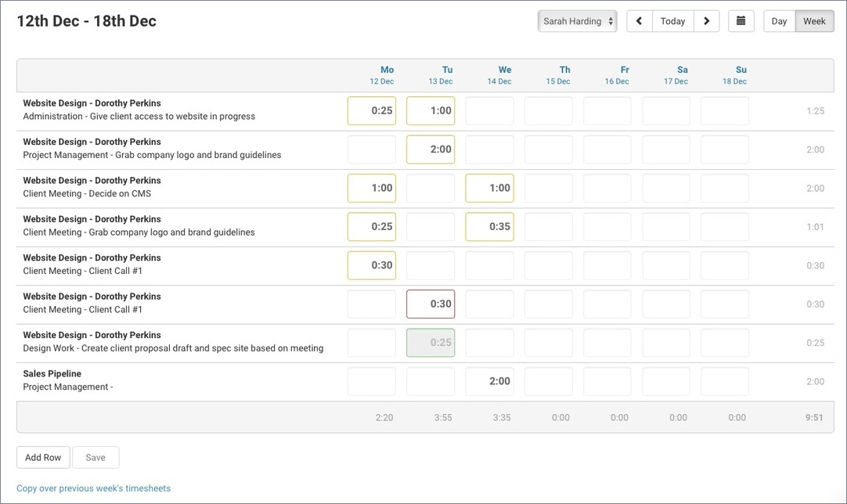The image size is (847, 504).
Task: Switch to Day view
Action: 778,21
